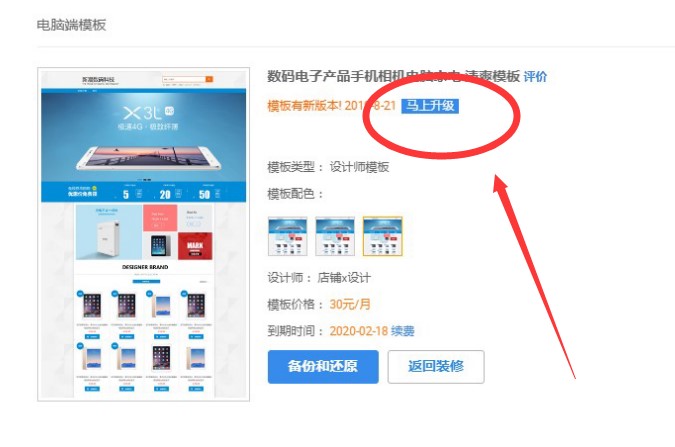The width and height of the screenshot is (675, 447).
Task: Select the 50 yuan coupon in preview banner
Action: click(x=208, y=194)
